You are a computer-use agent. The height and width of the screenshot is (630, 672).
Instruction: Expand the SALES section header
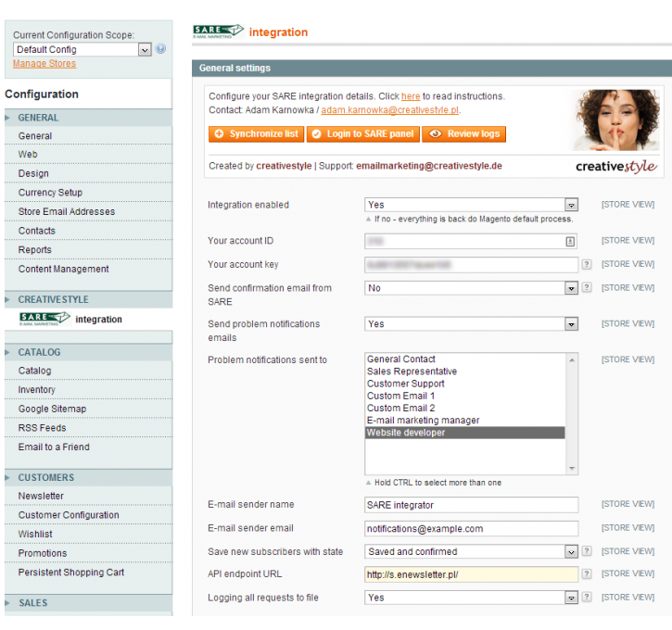coord(89,603)
